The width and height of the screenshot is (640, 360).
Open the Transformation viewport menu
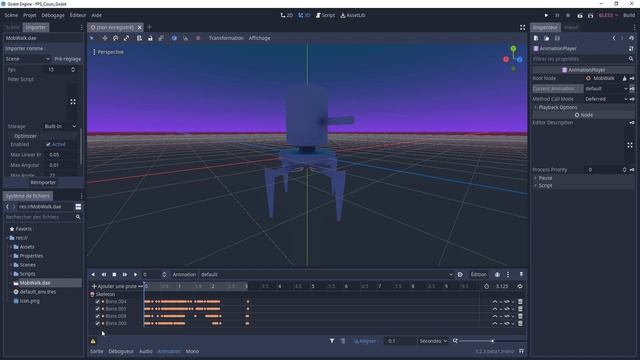[226, 38]
